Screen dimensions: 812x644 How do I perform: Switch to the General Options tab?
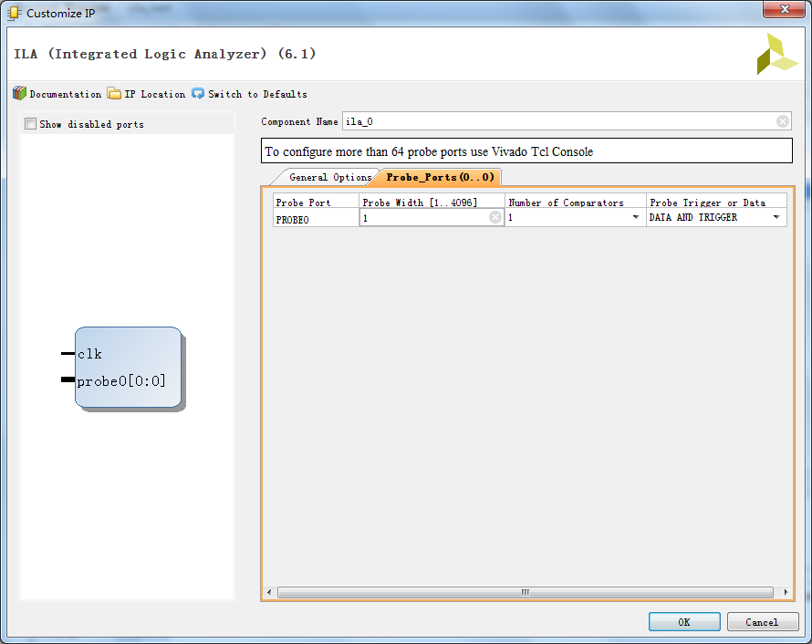pyautogui.click(x=330, y=177)
